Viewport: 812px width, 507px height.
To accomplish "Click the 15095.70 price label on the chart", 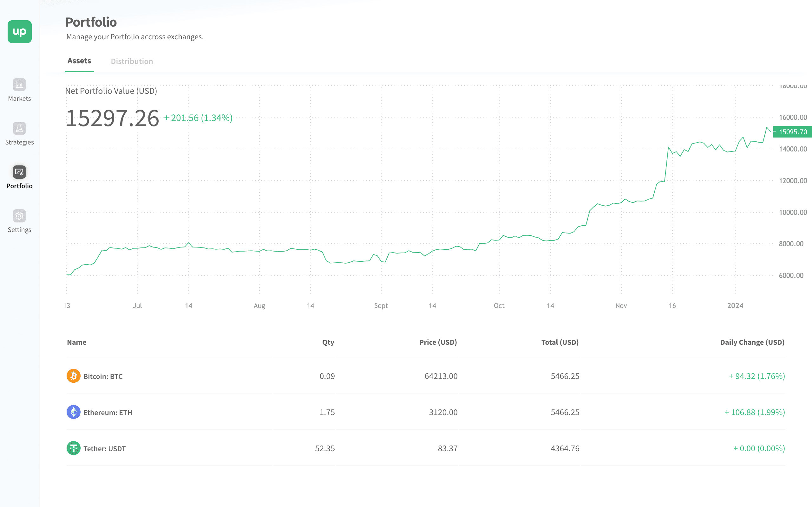I will pos(792,132).
